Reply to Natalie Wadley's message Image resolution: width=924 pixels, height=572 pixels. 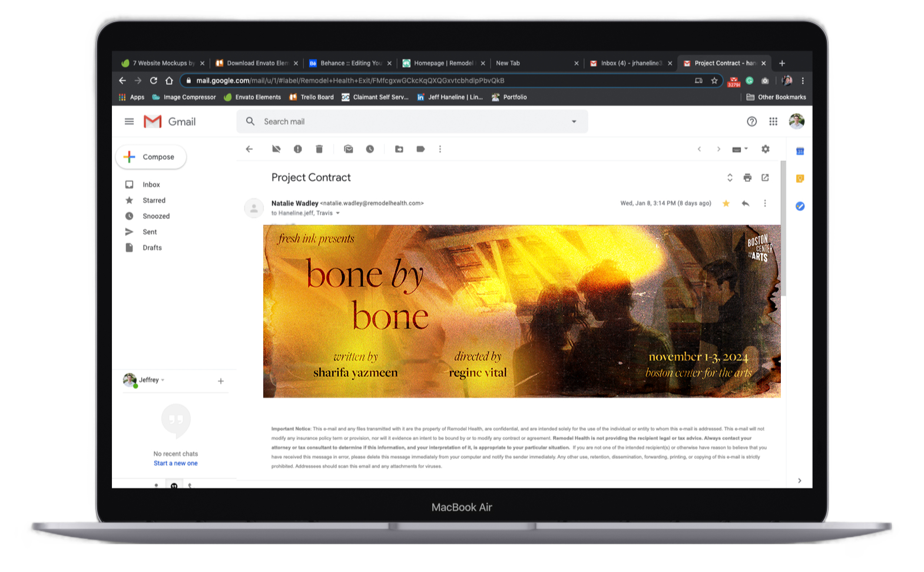(x=746, y=203)
